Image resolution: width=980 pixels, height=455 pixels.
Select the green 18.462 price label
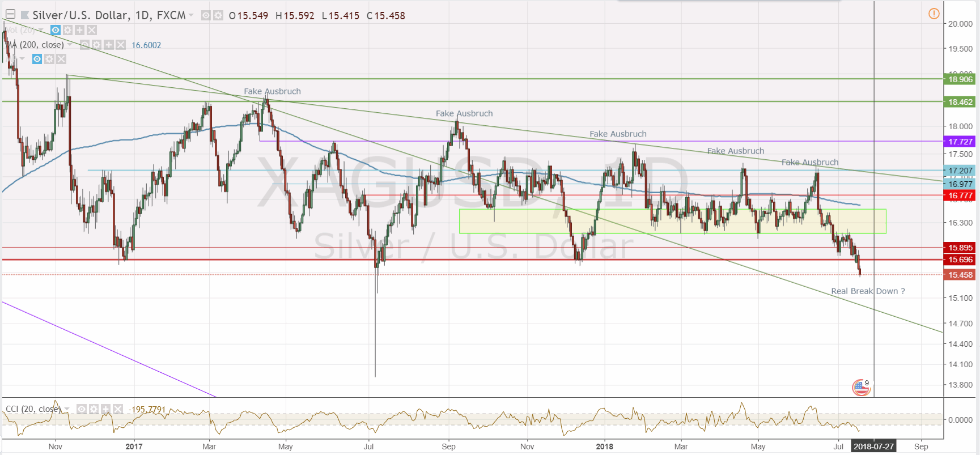[960, 102]
